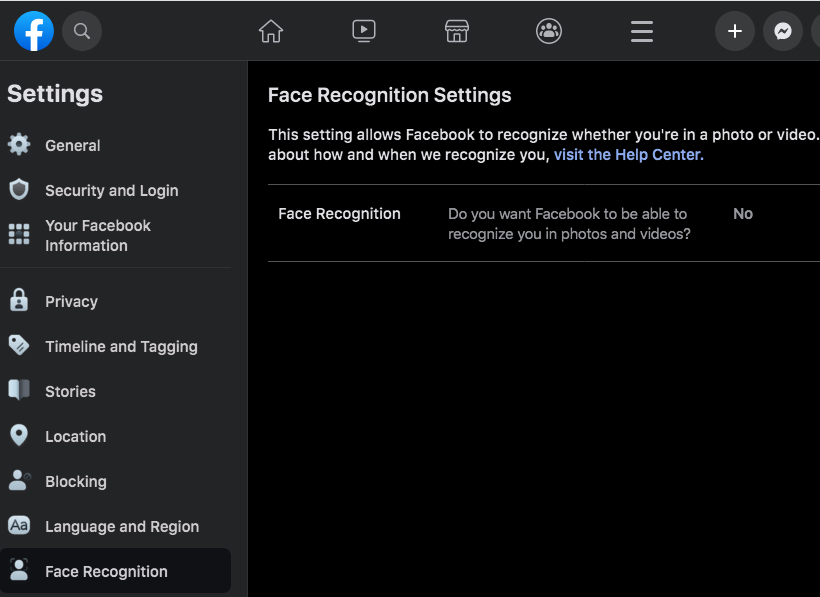Screen dimensions: 820x597
Task: Select Your Facebook Information
Action: click(x=98, y=235)
